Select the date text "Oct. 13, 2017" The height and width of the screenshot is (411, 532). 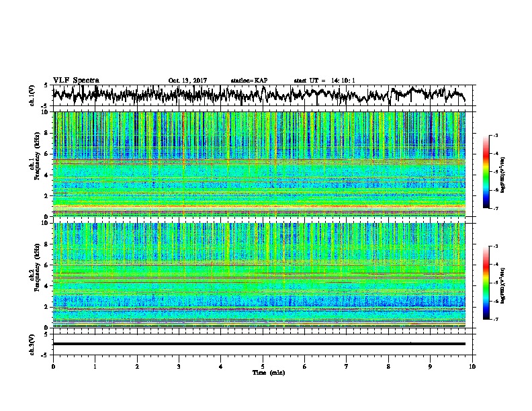tap(187, 81)
